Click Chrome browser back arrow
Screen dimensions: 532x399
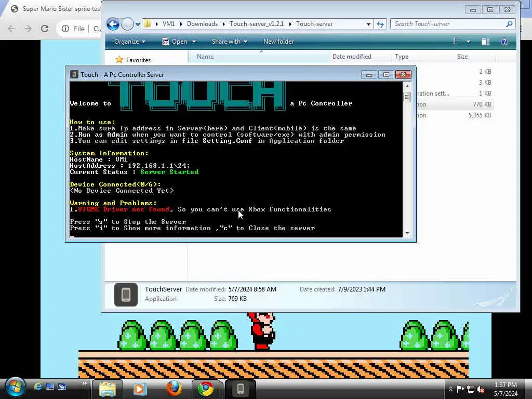(x=11, y=29)
